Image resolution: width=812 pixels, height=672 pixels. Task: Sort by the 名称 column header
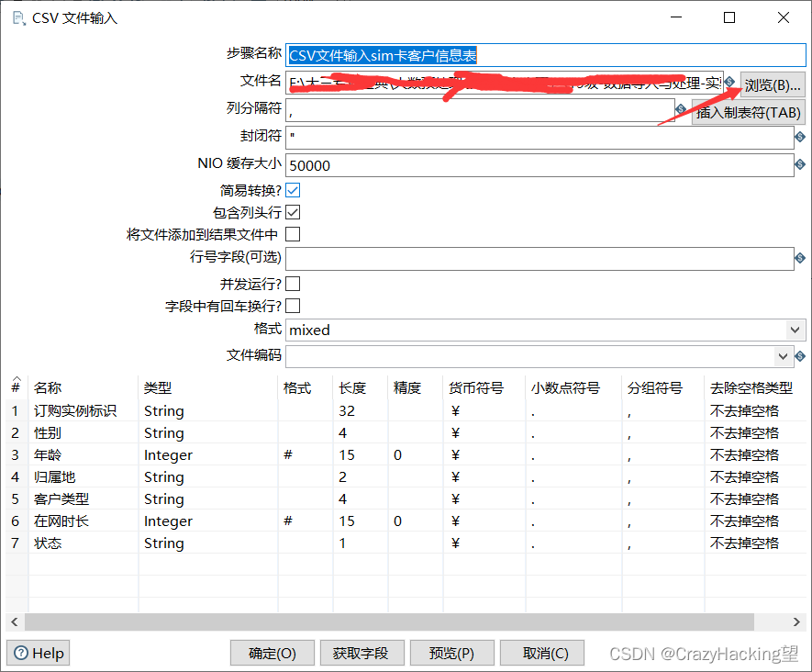pyautogui.click(x=83, y=387)
